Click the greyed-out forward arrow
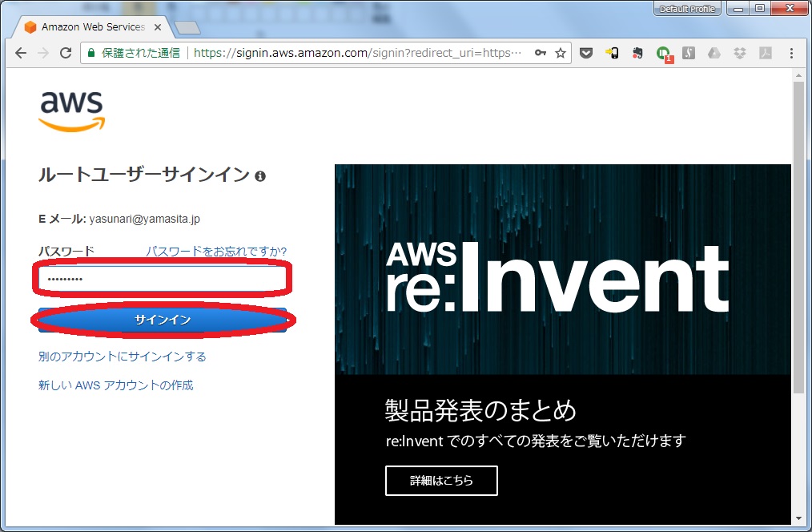Image resolution: width=812 pixels, height=532 pixels. coord(43,53)
